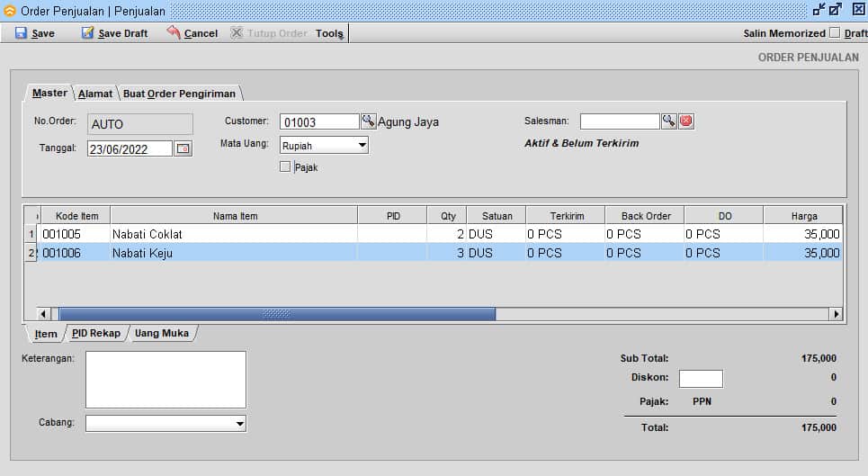This screenshot has width=868, height=476.
Task: Click the horizontal scrollbar thumb
Action: (x=277, y=314)
